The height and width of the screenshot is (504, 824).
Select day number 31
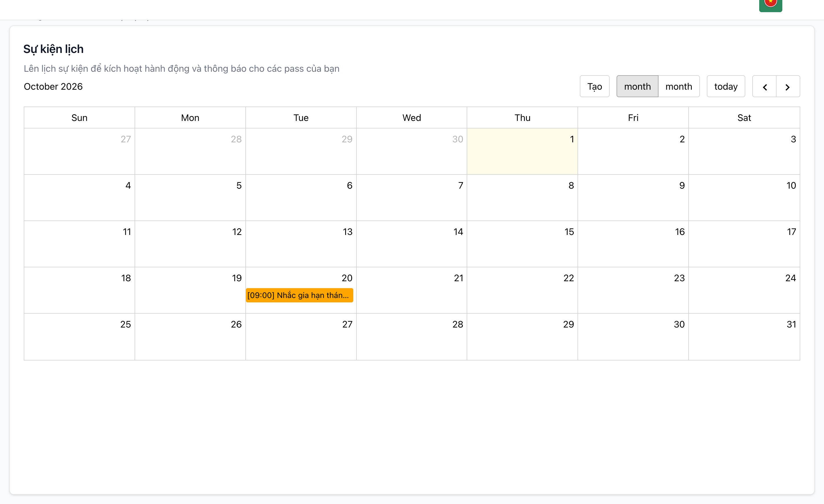[x=791, y=324]
